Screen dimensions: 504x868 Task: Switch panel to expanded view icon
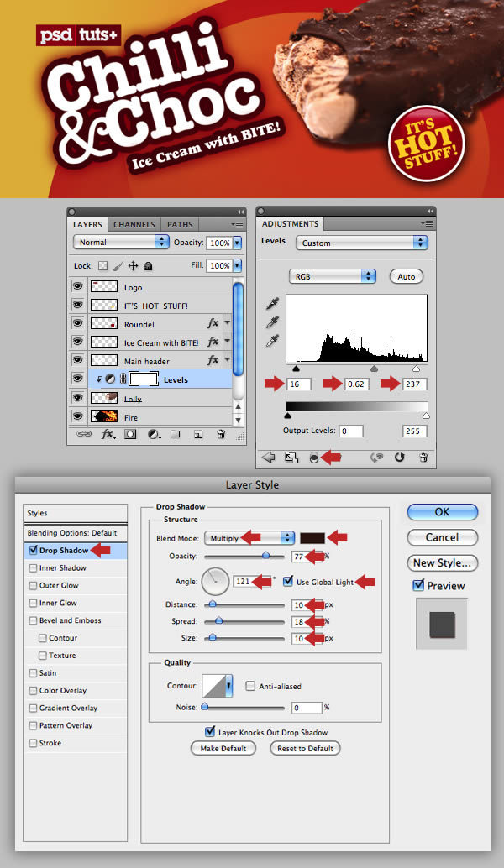click(x=291, y=458)
